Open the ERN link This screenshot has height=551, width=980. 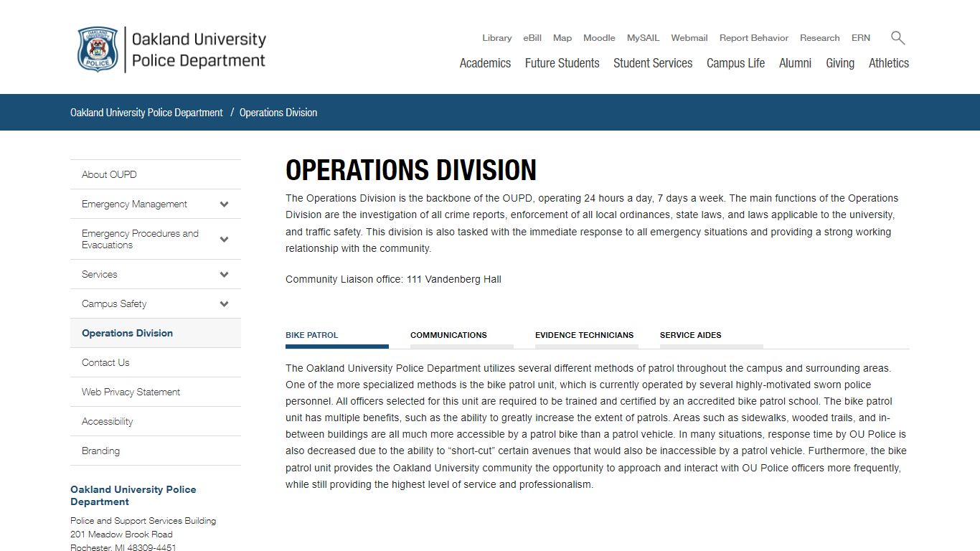pyautogui.click(x=861, y=38)
